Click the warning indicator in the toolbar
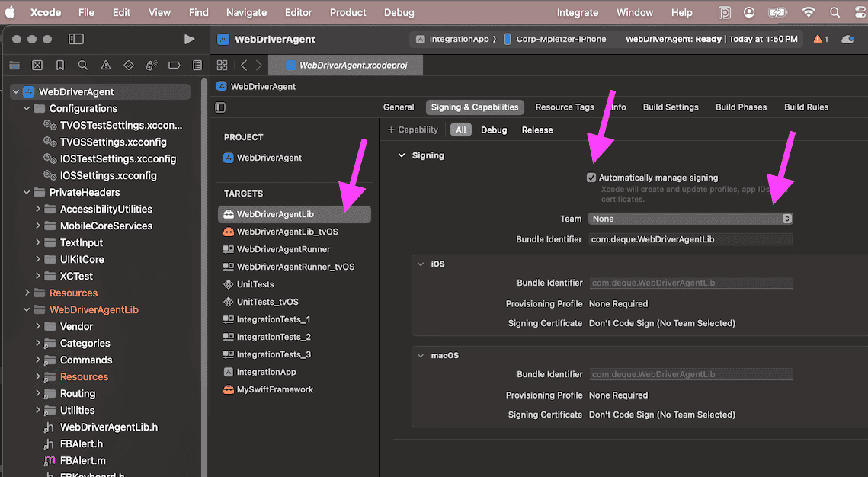This screenshot has height=477, width=868. tap(820, 39)
